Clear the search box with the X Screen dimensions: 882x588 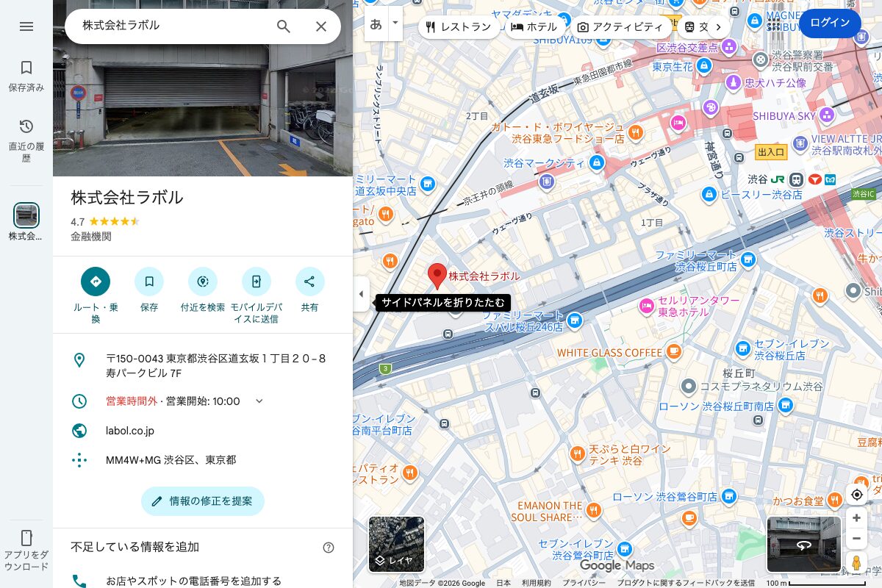tap(321, 26)
